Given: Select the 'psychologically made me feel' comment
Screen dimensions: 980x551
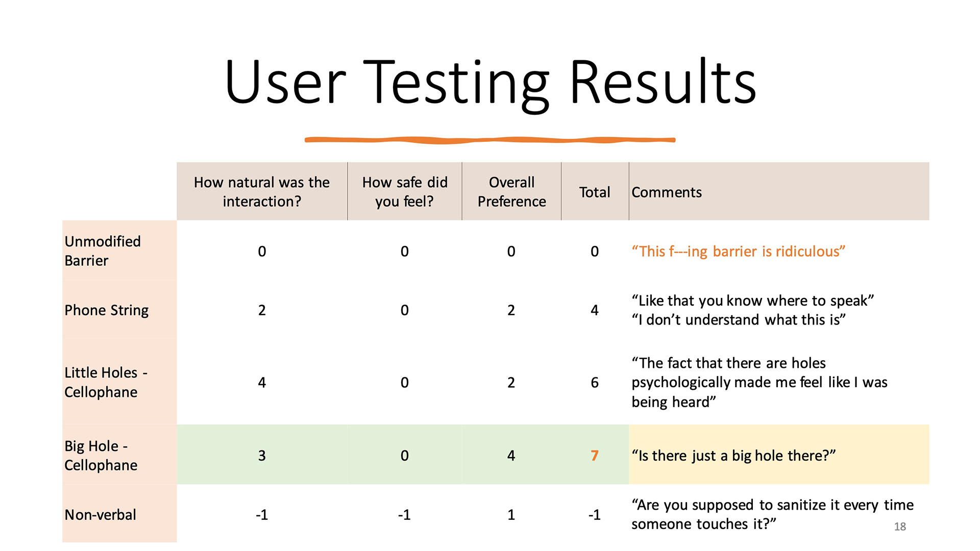Looking at the screenshot, I should [759, 383].
